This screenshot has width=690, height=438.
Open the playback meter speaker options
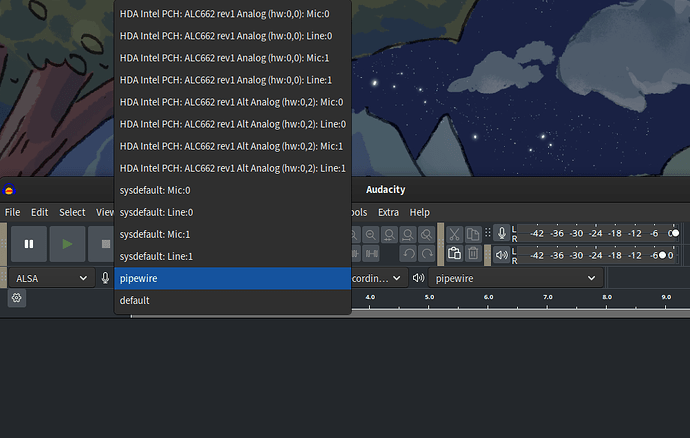point(501,255)
